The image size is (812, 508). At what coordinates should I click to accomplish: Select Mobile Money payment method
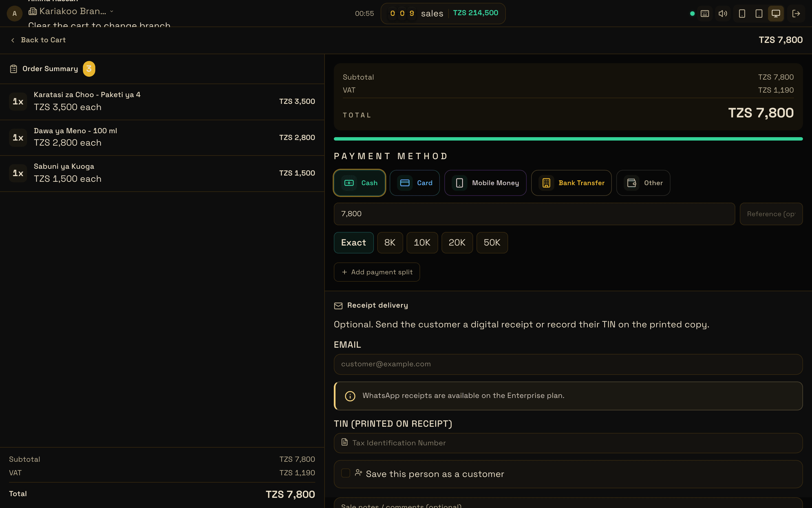click(485, 183)
